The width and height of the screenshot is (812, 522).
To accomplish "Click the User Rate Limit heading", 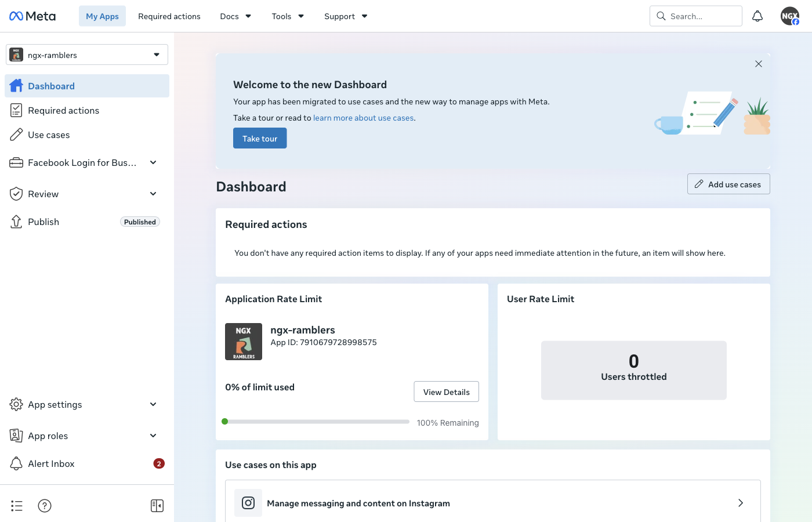I will pos(541,299).
